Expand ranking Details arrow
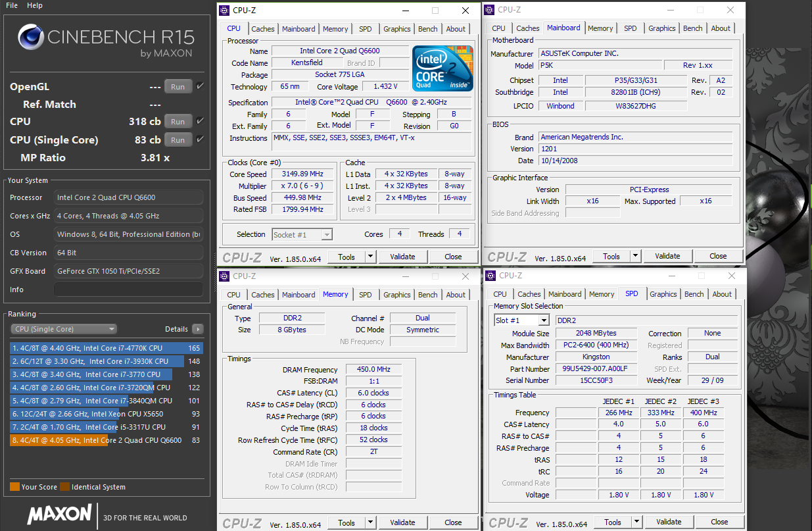812x531 pixels. coord(198,329)
